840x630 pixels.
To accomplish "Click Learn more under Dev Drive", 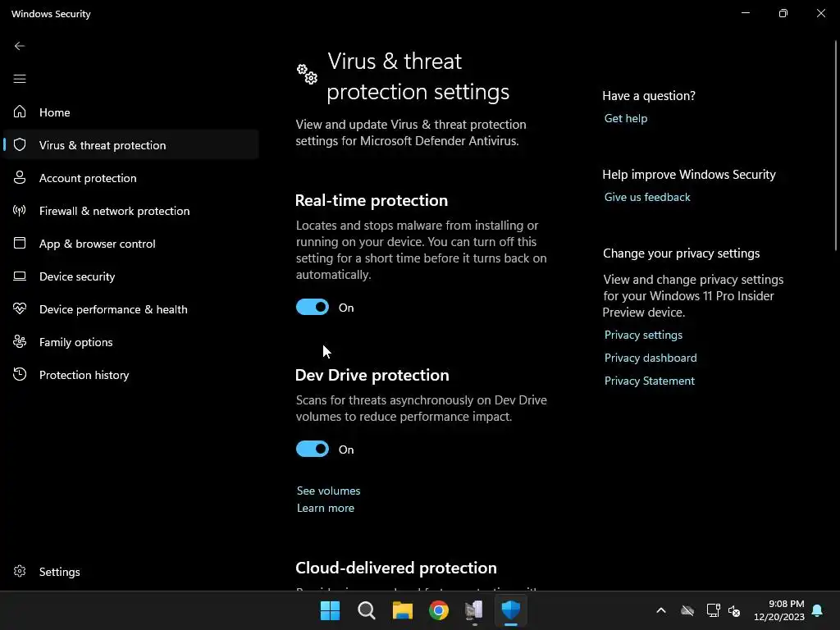I will click(325, 508).
